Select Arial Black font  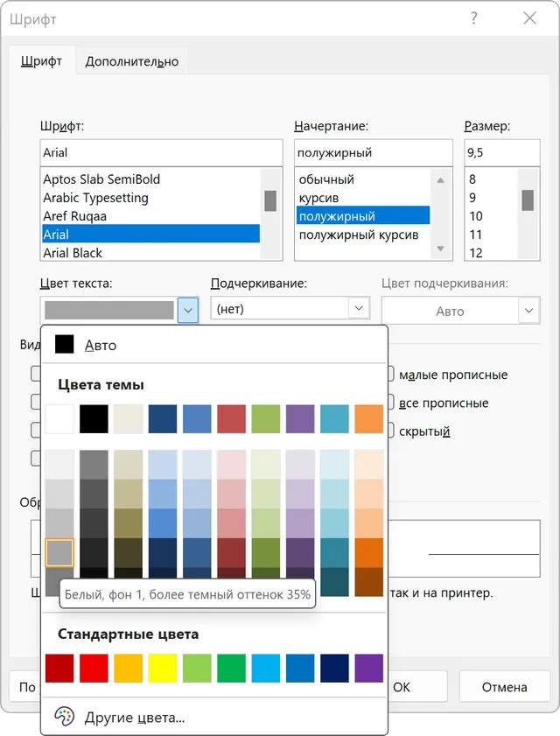click(x=150, y=253)
